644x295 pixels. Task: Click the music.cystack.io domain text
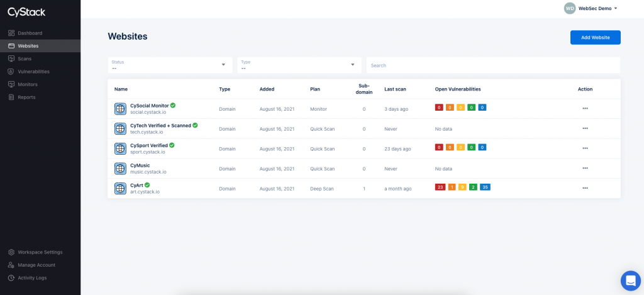point(148,172)
